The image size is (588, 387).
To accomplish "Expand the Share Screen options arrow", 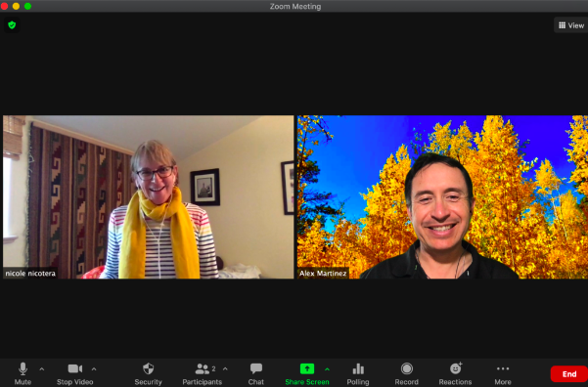I will point(327,369).
